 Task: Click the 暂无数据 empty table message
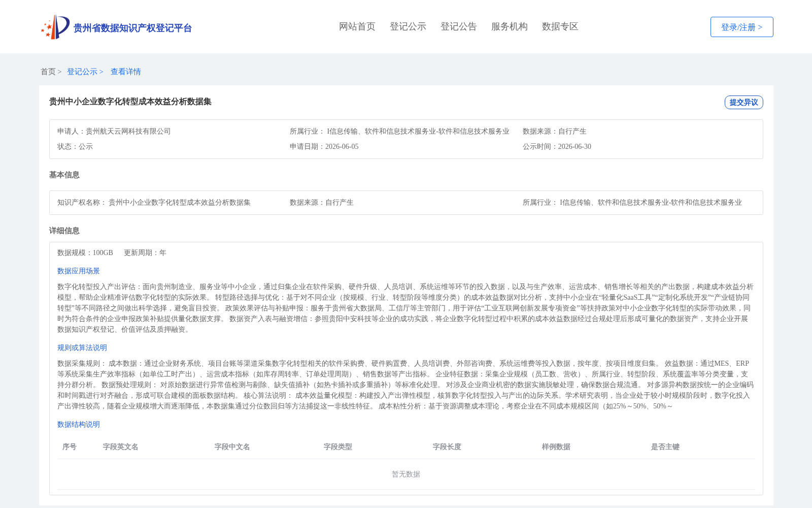click(406, 474)
